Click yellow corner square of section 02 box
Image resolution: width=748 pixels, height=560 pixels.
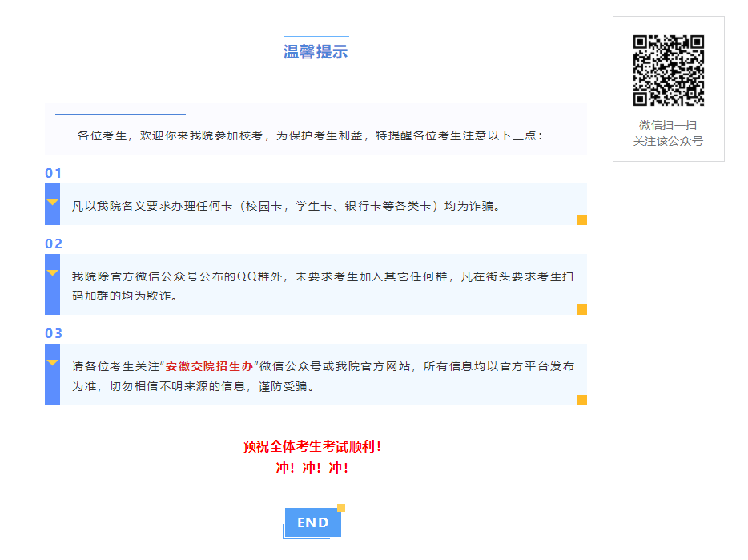[581, 309]
